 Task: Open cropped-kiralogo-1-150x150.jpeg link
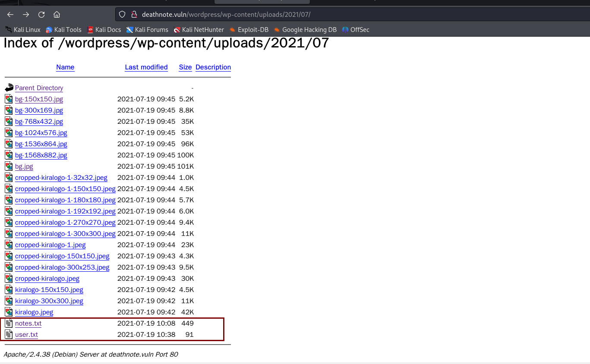click(65, 189)
